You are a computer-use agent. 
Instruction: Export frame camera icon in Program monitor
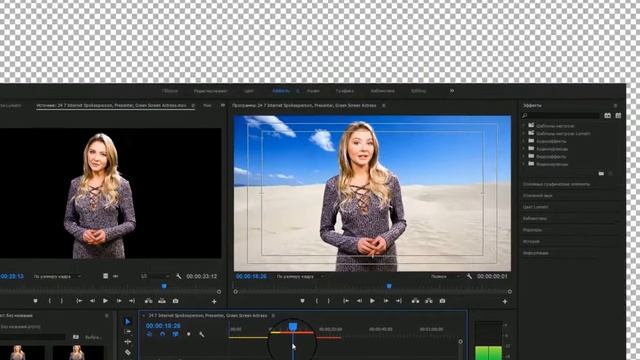[x=442, y=301]
